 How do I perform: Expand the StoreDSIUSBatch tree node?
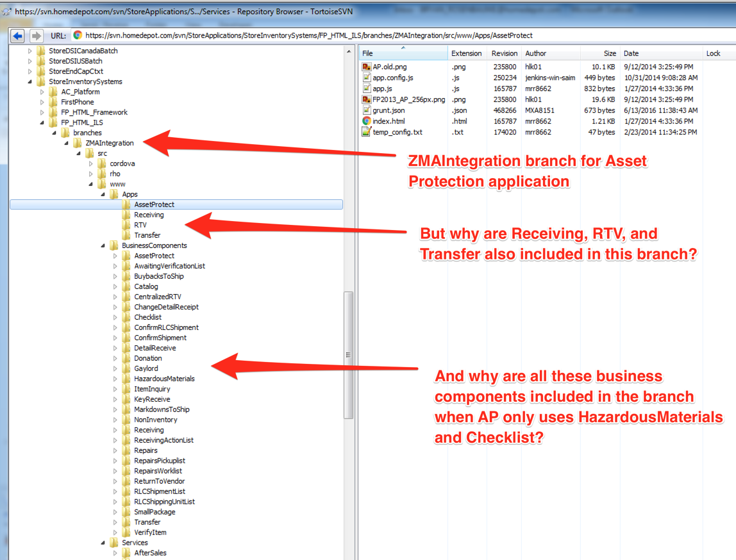point(30,61)
